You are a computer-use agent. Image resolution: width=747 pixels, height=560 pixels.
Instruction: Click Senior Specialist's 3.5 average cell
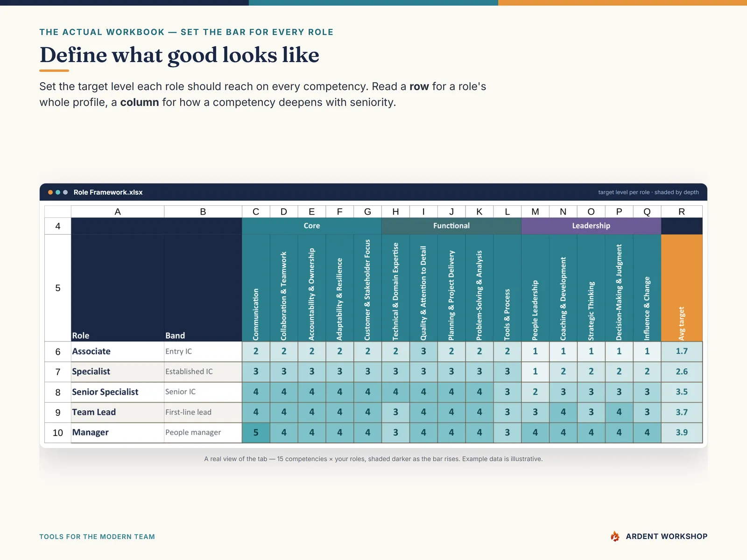682,392
